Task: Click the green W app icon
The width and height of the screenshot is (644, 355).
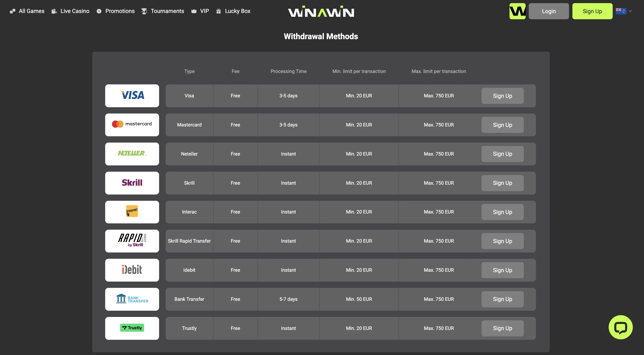Action: (x=518, y=11)
